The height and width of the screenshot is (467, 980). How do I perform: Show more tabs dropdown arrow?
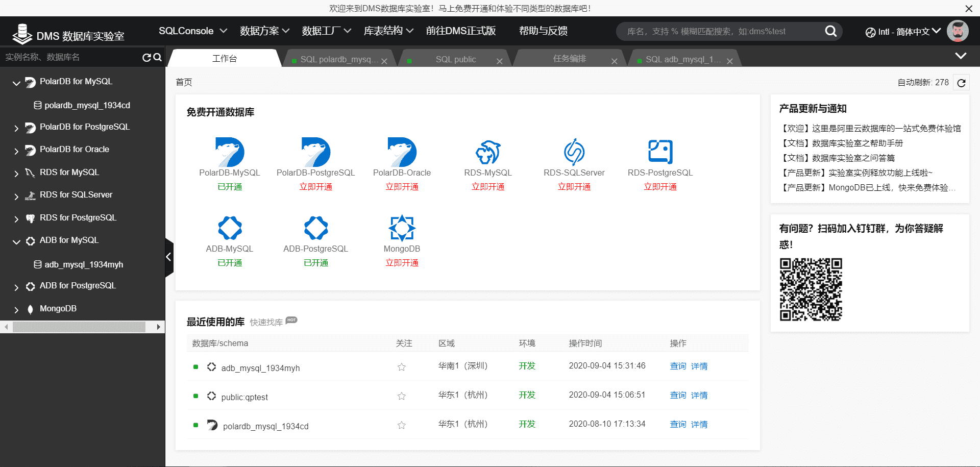[x=961, y=56]
